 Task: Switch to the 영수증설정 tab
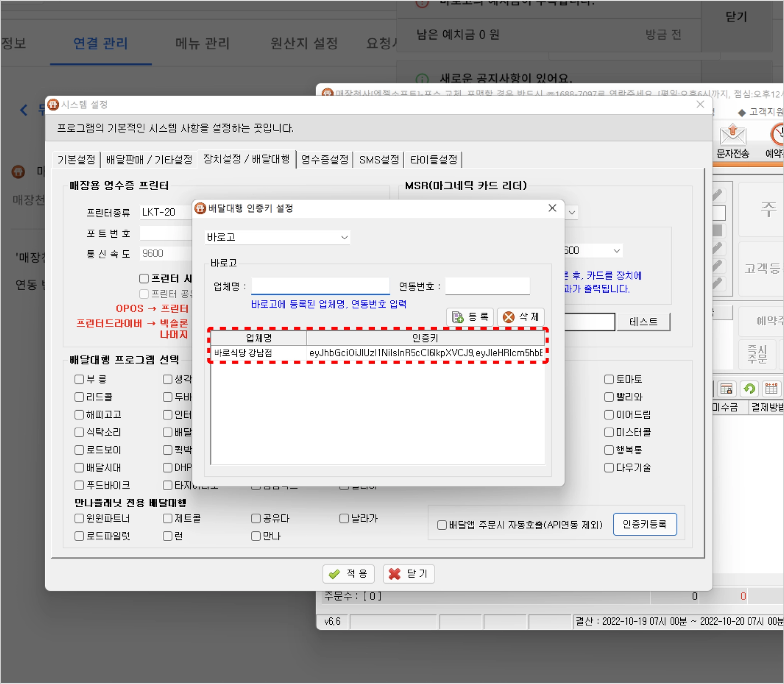(x=324, y=159)
